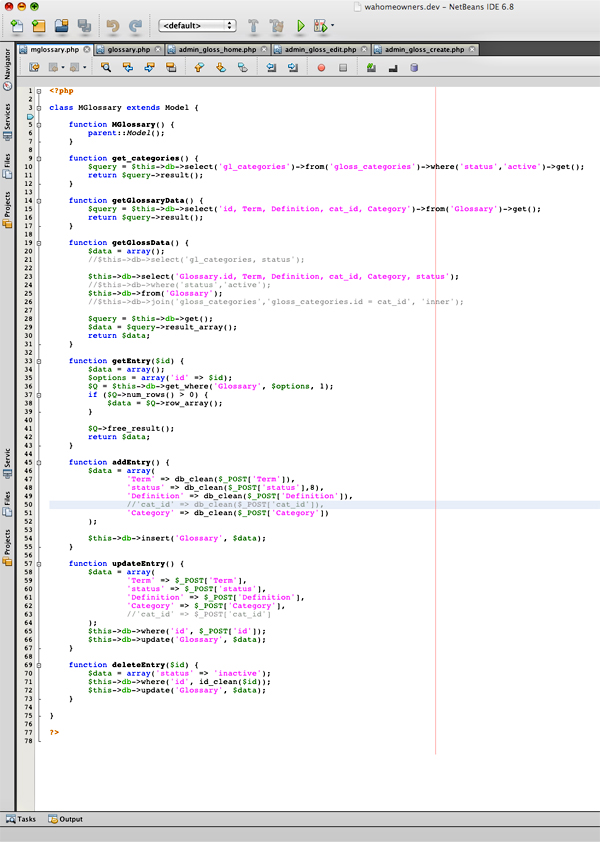Collapse deleteEntry function fold on line 69

(x=39, y=665)
